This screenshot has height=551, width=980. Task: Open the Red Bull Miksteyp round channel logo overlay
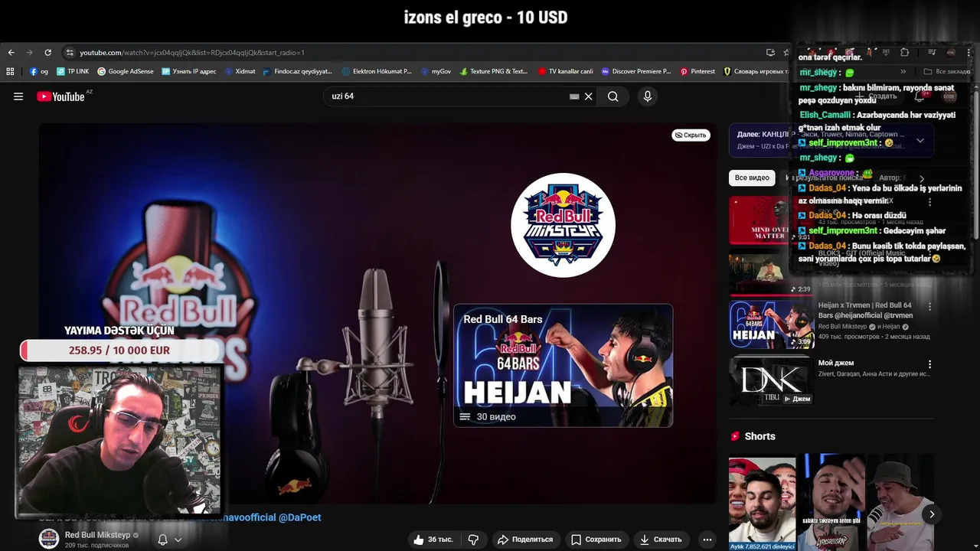[563, 225]
